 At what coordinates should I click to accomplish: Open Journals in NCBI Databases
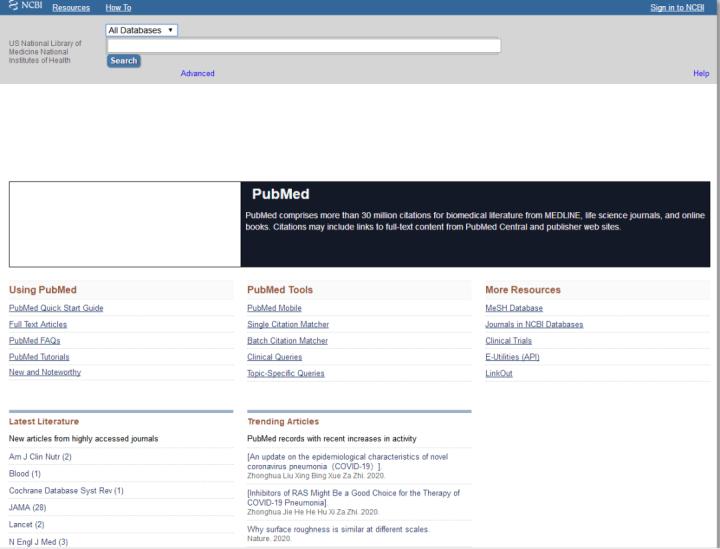534,324
